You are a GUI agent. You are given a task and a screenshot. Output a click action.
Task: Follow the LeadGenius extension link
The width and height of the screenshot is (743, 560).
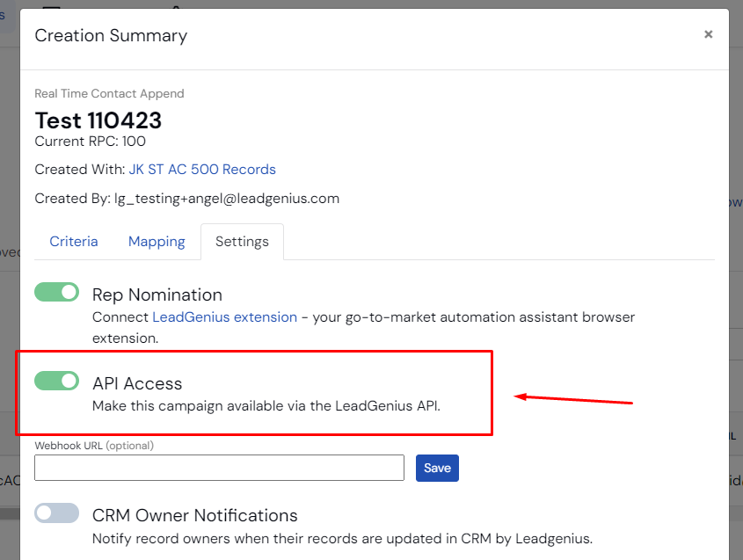tap(224, 316)
